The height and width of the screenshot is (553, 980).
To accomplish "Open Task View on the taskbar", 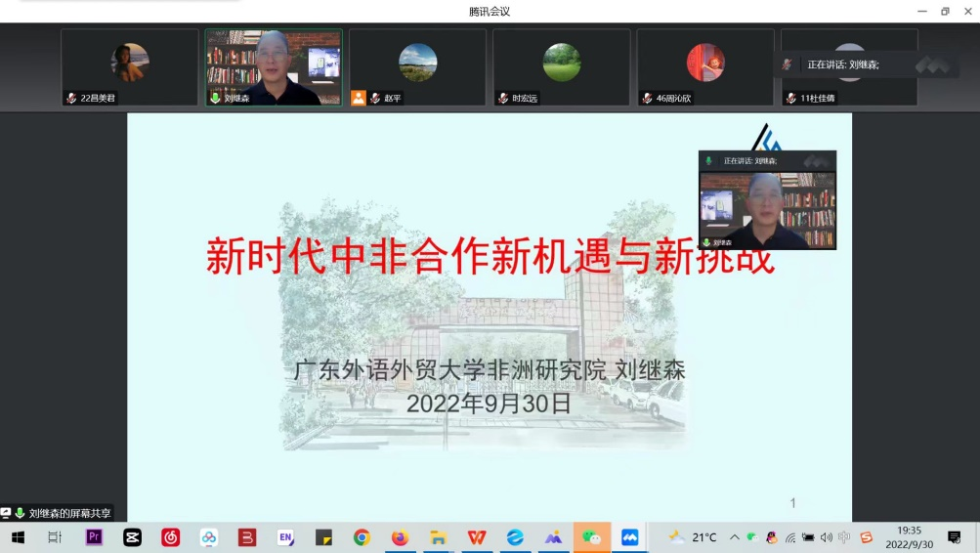I will point(55,536).
